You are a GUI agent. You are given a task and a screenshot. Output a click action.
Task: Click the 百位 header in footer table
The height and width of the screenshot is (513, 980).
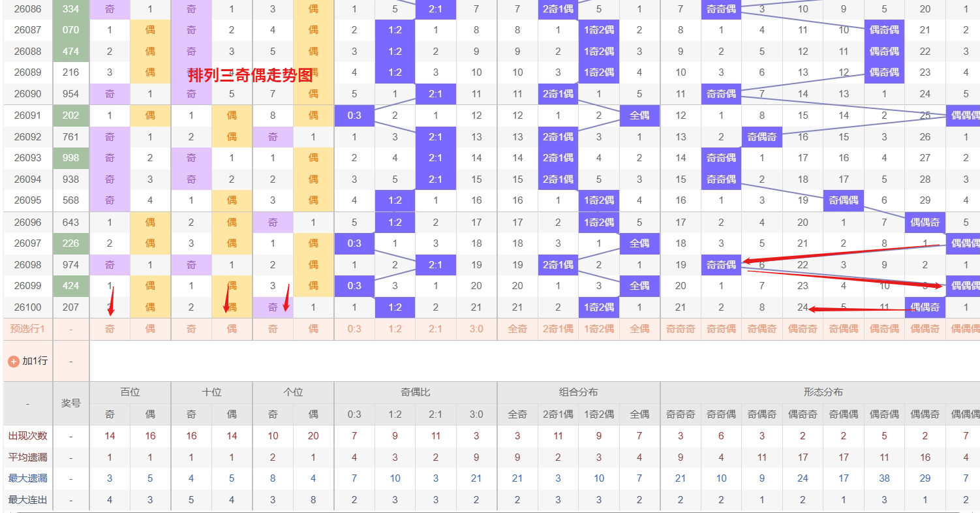click(130, 392)
